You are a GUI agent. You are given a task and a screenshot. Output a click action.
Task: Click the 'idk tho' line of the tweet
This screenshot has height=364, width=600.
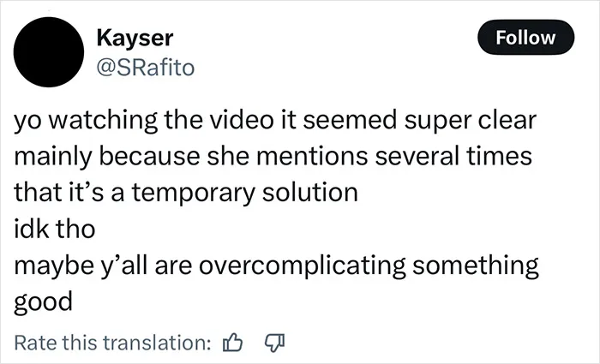[55, 230]
